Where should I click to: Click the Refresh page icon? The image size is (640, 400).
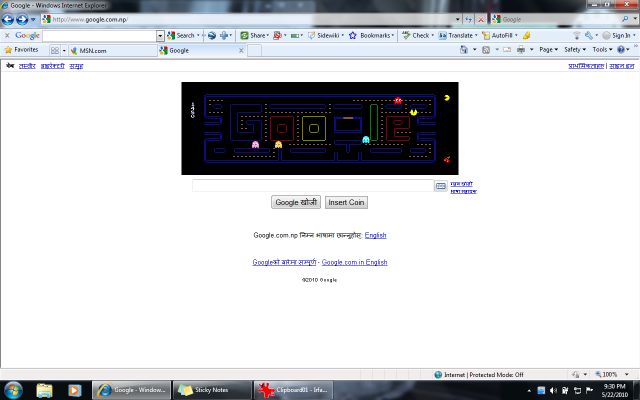click(x=468, y=19)
